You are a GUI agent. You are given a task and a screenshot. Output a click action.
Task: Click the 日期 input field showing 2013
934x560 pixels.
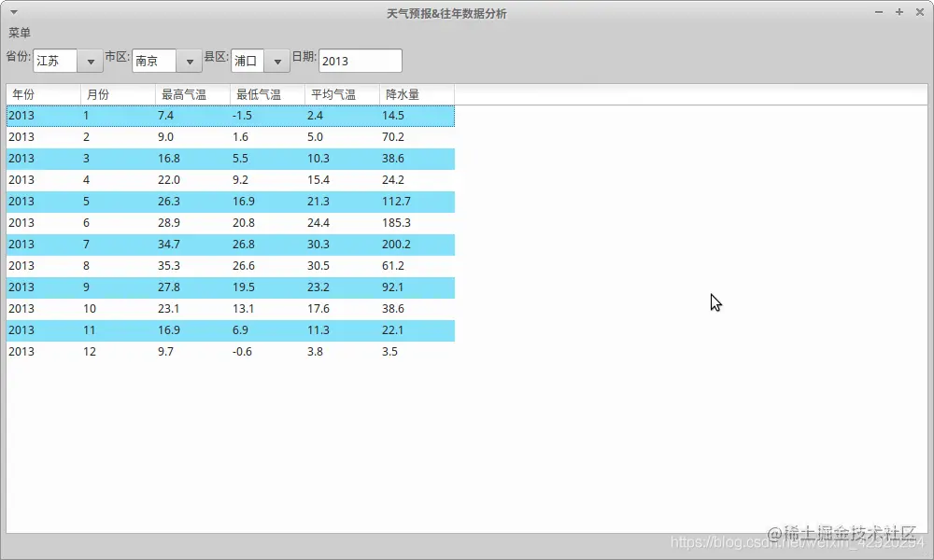pos(361,61)
